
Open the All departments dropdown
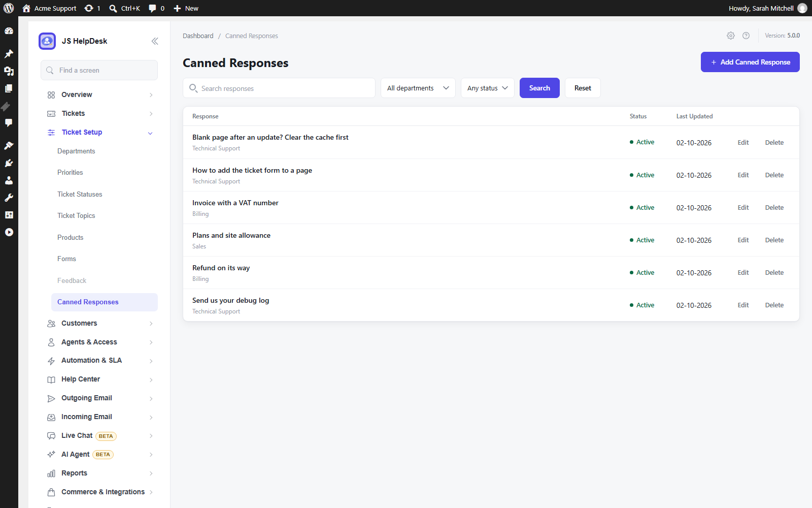418,88
